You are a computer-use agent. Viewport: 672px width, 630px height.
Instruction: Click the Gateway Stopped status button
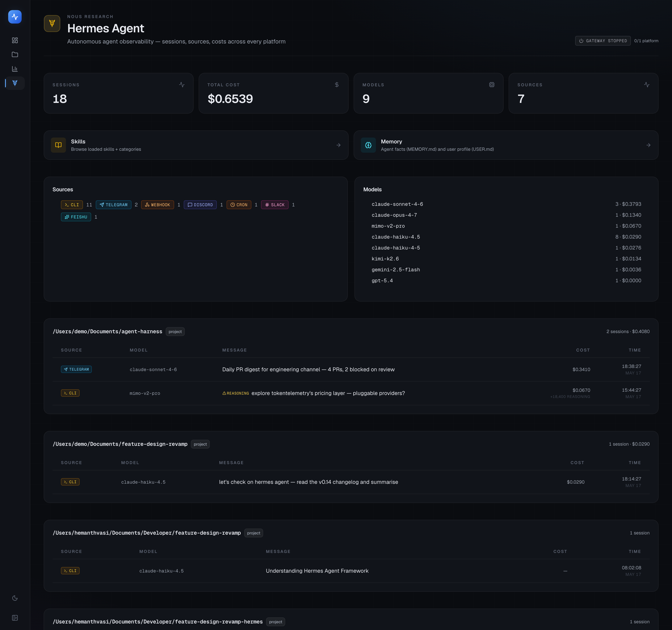coord(603,41)
